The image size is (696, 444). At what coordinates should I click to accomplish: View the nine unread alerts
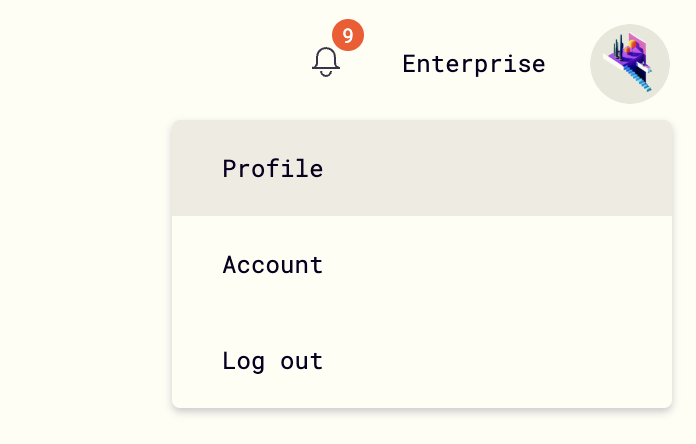348,35
